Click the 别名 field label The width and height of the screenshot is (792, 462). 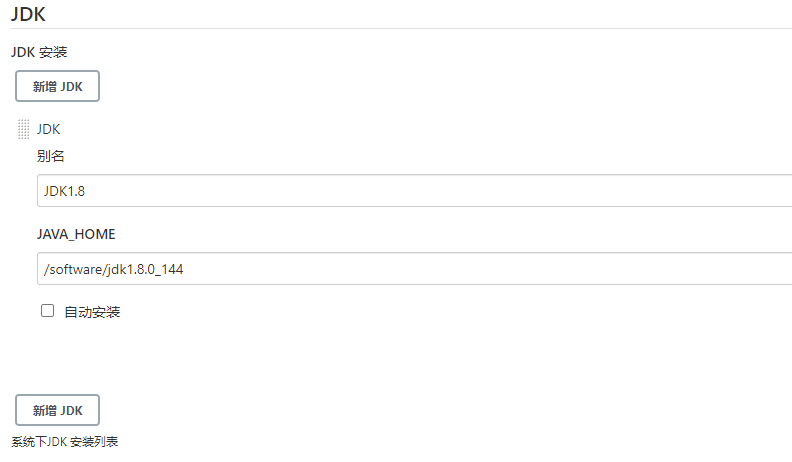click(x=51, y=156)
